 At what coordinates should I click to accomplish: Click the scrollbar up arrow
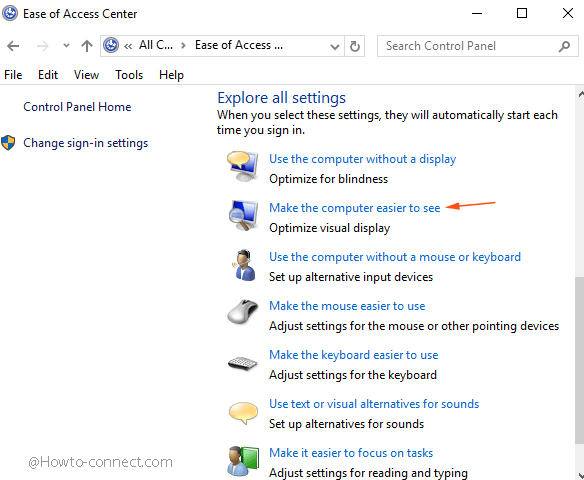tap(580, 94)
